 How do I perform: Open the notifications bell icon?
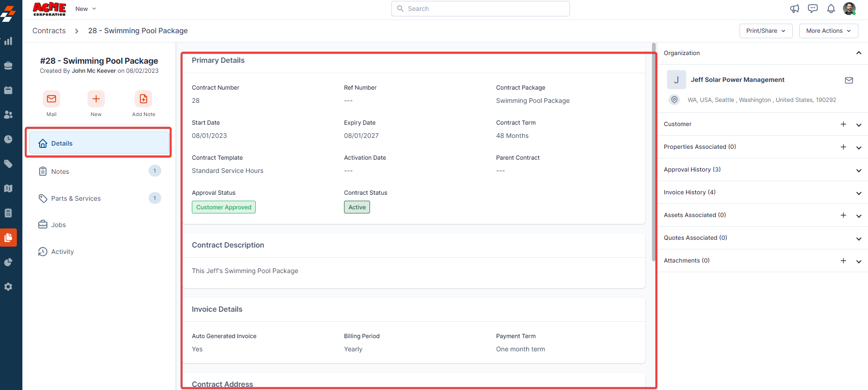[831, 9]
